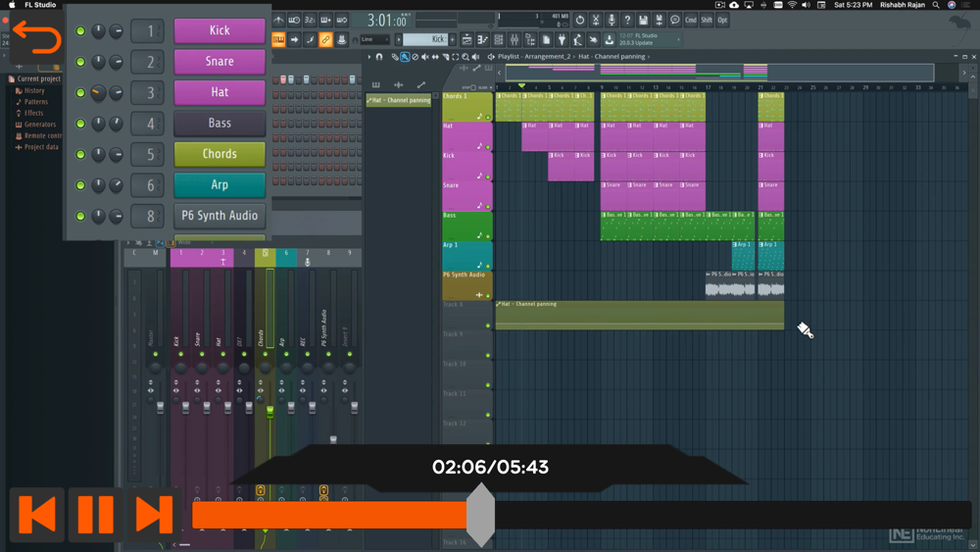Select the History item in browser
The image size is (980, 552).
(30, 90)
